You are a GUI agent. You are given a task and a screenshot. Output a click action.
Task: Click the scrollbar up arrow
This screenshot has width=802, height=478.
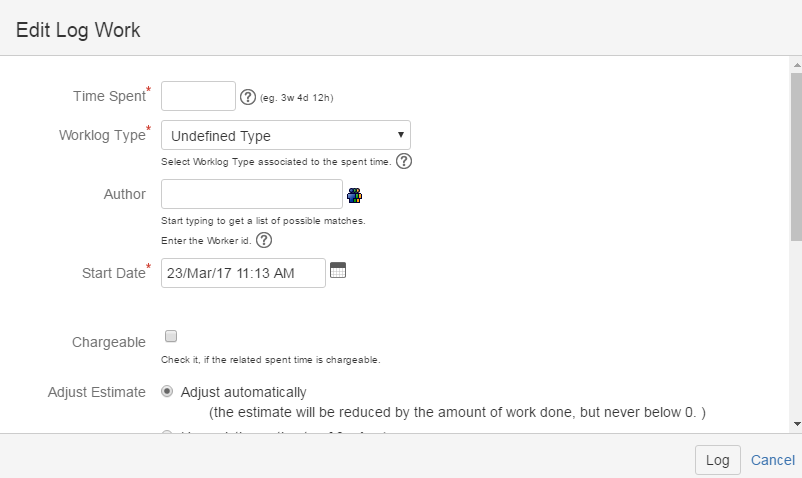[796, 64]
